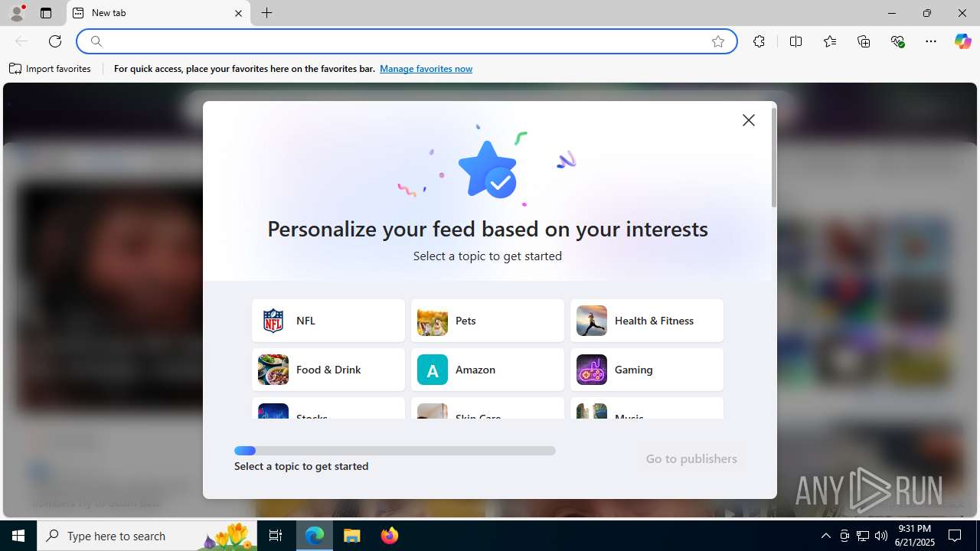Open the Extensions puzzle icon
980x551 pixels.
click(759, 41)
